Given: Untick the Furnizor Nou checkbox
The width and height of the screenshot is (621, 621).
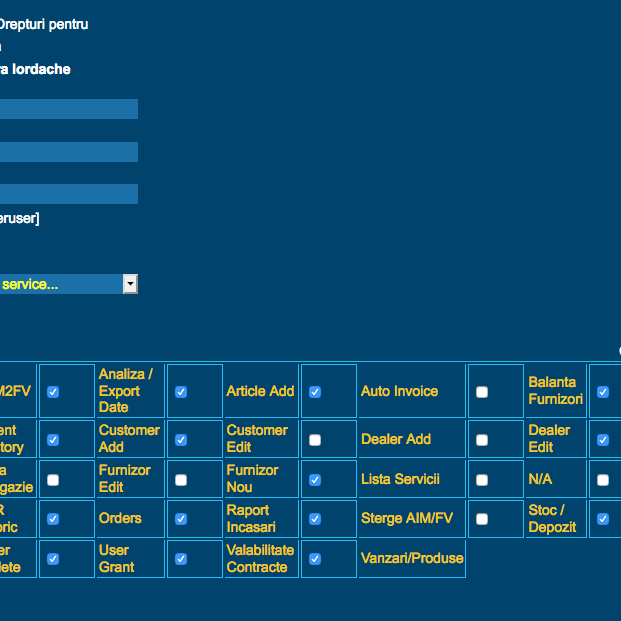Looking at the screenshot, I should [315, 479].
